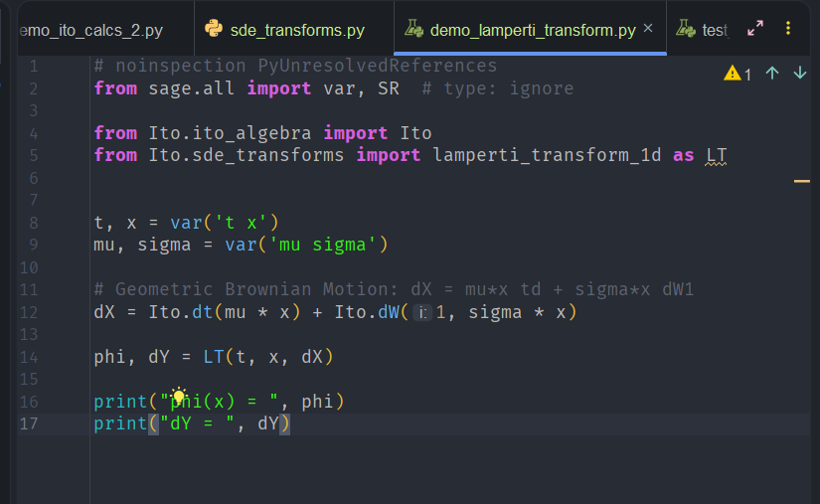Select the demo_lamperti_transform.py tab label
The image size is (820, 504).
click(532, 30)
